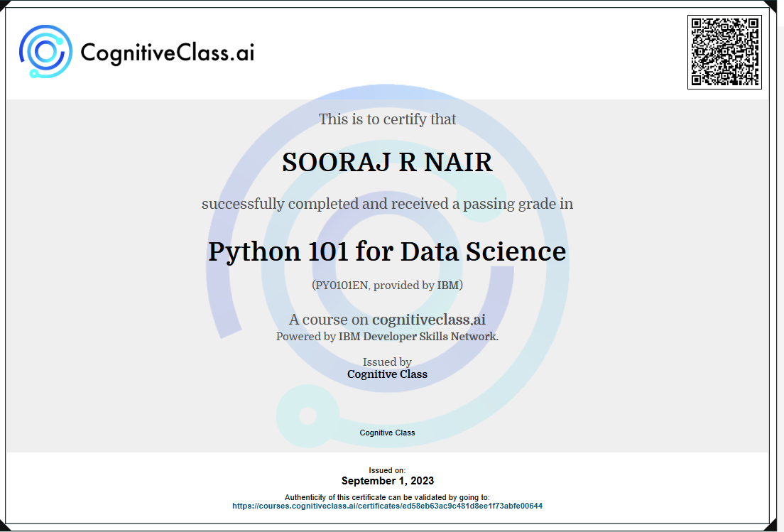Click the CognitiveClass.ai wordmark text
The width and height of the screenshot is (784, 532).
168,53
